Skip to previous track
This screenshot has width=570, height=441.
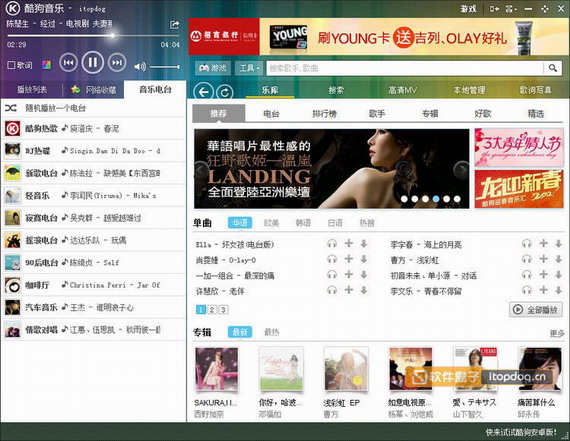(68, 63)
